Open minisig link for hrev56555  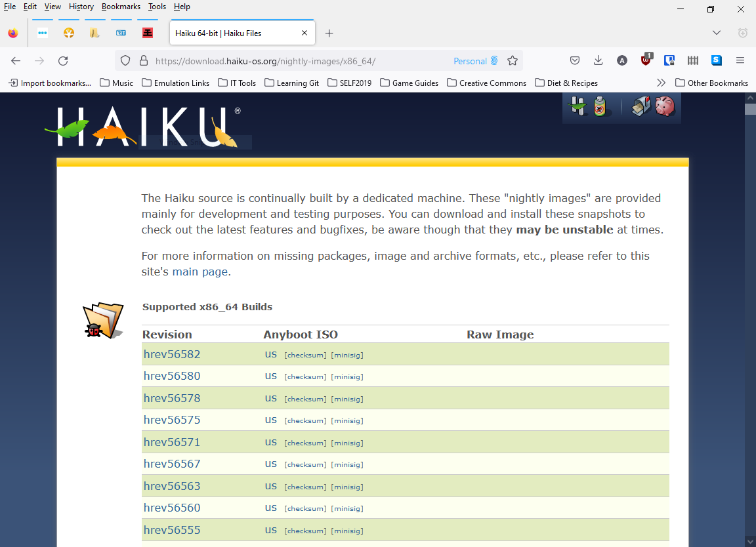[x=347, y=531]
